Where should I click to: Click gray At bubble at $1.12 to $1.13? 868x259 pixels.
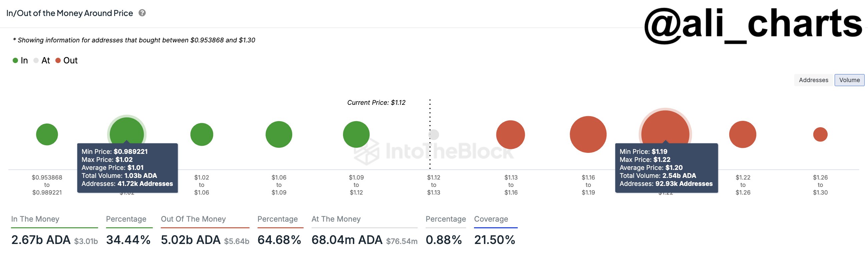pos(434,135)
